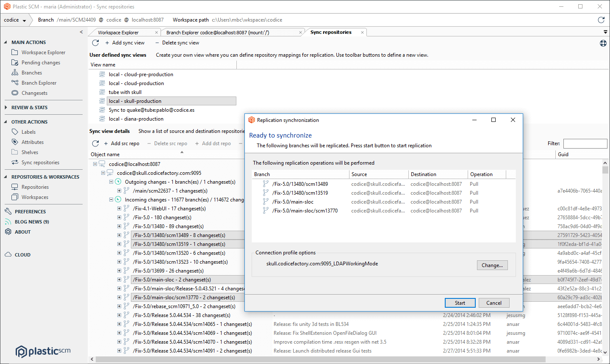The width and height of the screenshot is (610, 364).
Task: Open Labels under Other Actions
Action: click(28, 132)
